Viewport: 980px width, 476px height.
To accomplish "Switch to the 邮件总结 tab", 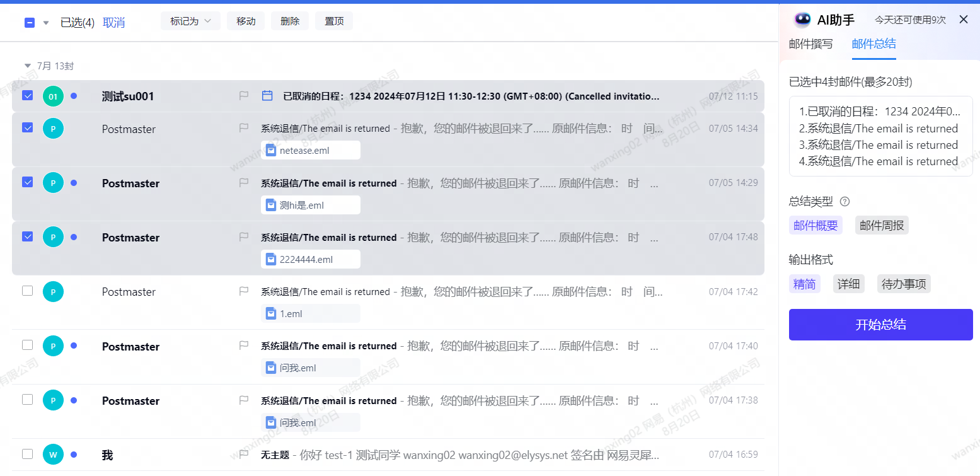I will pos(873,44).
